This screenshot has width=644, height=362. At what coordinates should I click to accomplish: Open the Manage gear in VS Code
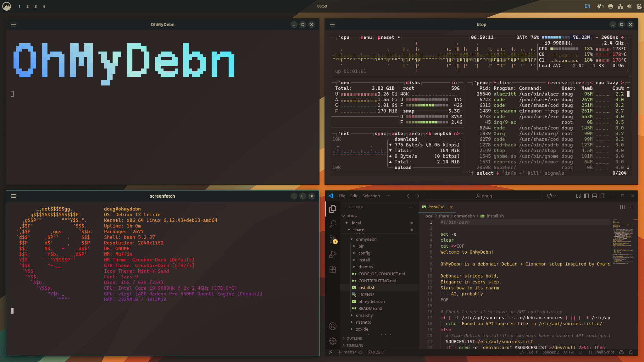tap(333, 341)
